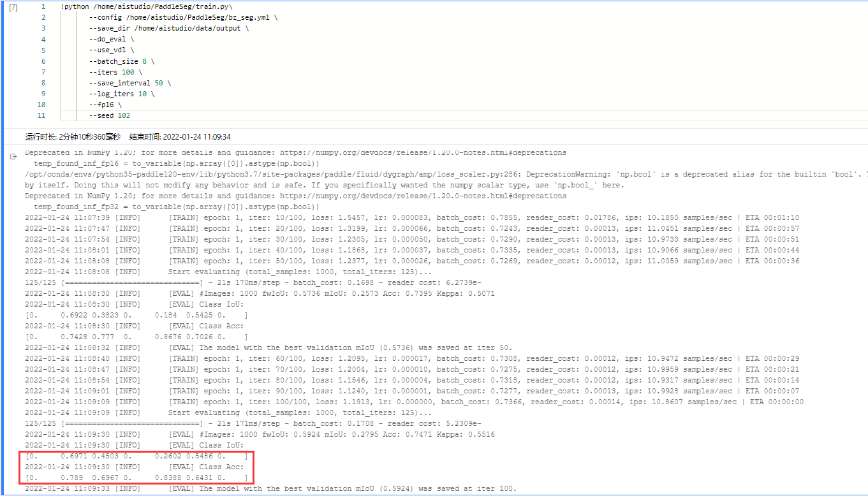Click the 'best validation mIoU (0.5924)' line
This screenshot has height=496, width=868.
coord(270,488)
